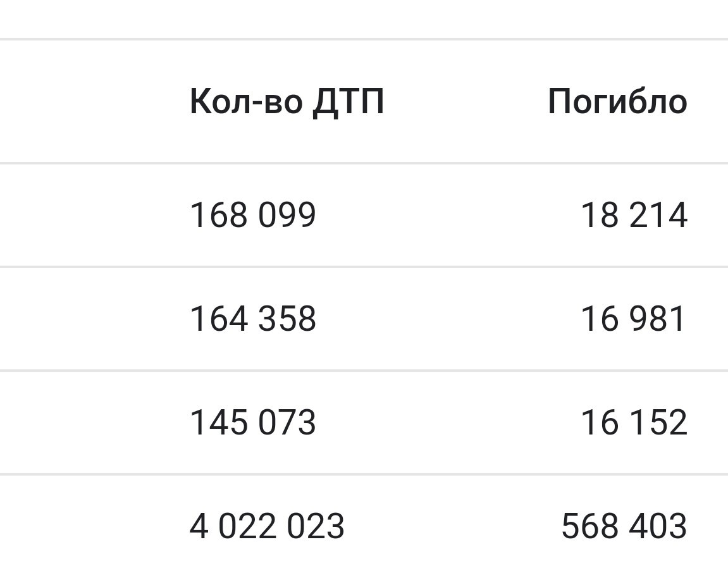Click the "Кол-во ДТП" column header
728x573 pixels.
tap(287, 101)
